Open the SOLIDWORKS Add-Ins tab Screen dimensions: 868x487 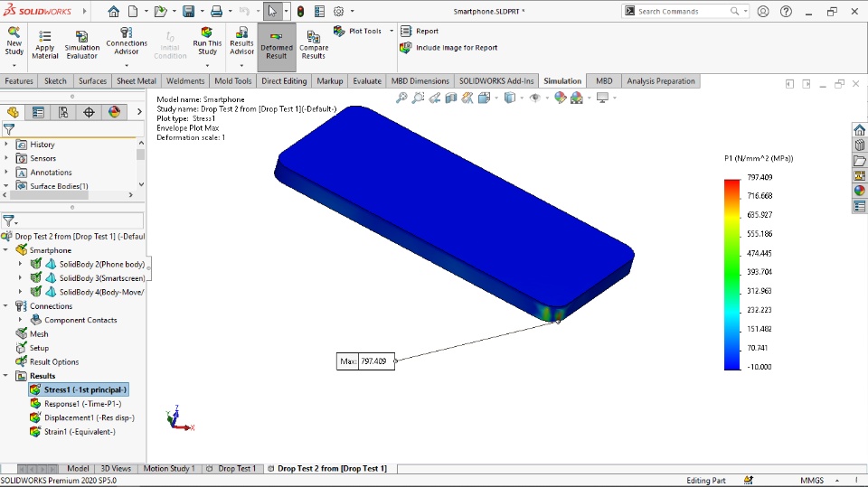[496, 80]
